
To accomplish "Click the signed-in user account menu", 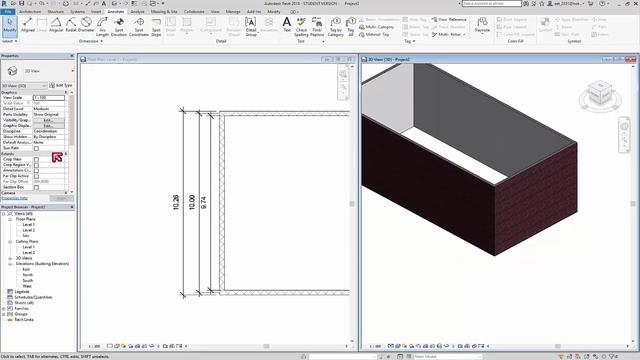I will (567, 3).
